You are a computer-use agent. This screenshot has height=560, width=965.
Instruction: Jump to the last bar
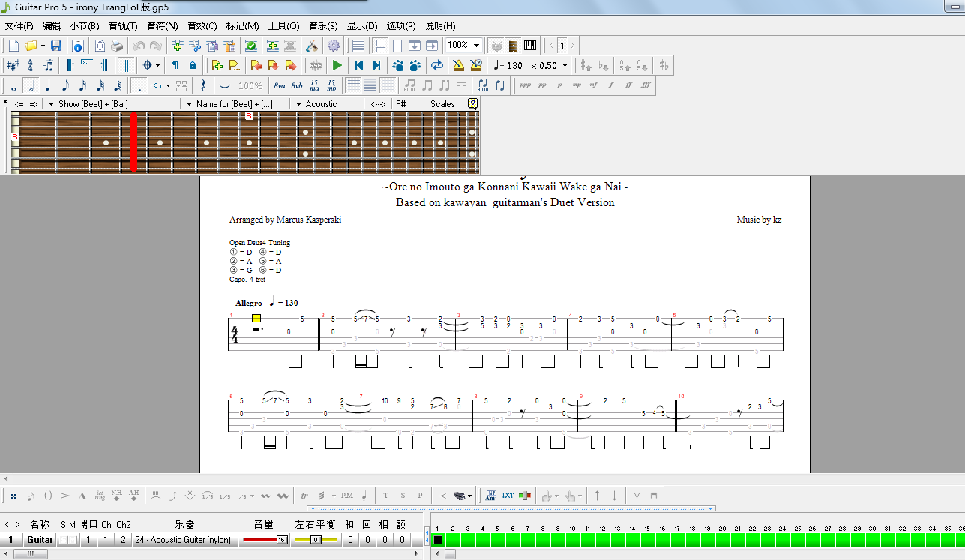[376, 66]
